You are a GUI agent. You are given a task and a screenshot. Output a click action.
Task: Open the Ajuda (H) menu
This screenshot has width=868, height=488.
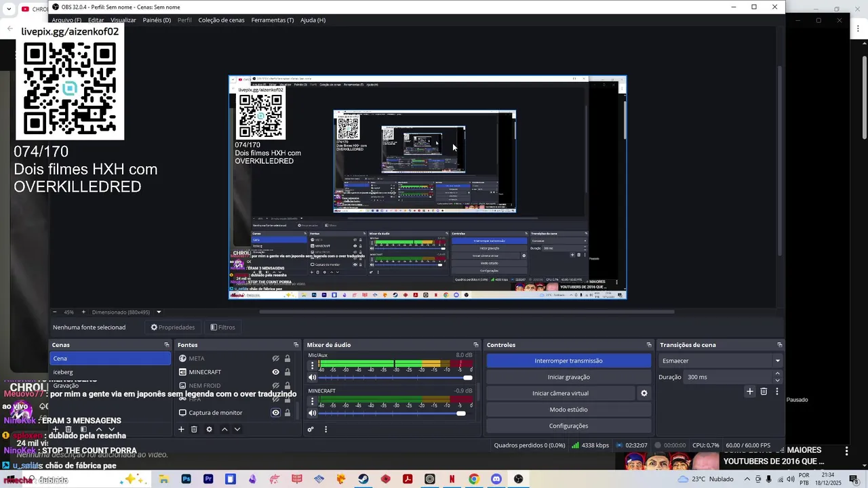point(313,20)
